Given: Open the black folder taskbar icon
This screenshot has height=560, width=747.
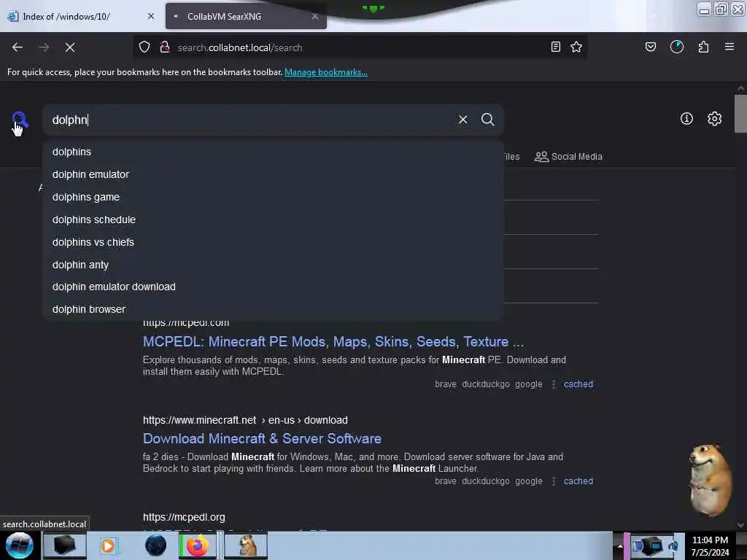Looking at the screenshot, I should pos(65,545).
